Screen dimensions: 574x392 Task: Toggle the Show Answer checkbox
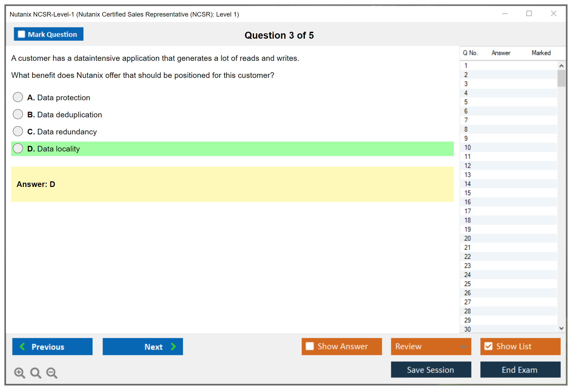point(310,346)
